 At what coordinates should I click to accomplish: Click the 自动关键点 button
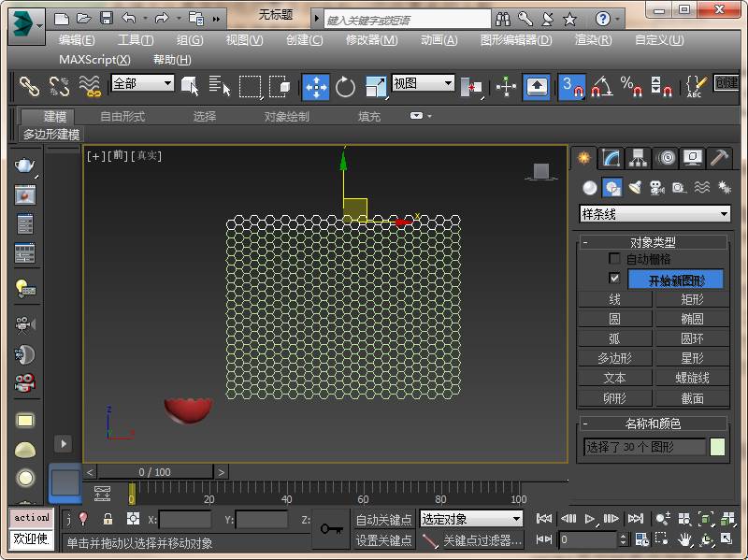pyautogui.click(x=384, y=519)
